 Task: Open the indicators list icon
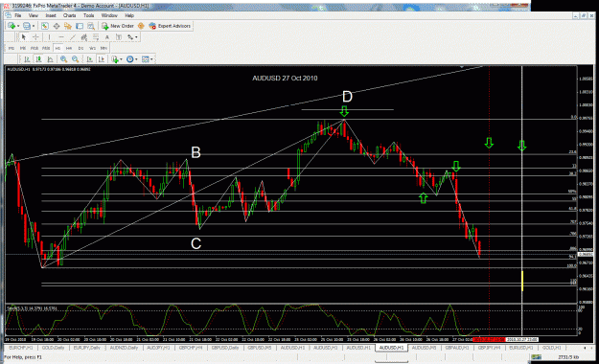[x=115, y=59]
